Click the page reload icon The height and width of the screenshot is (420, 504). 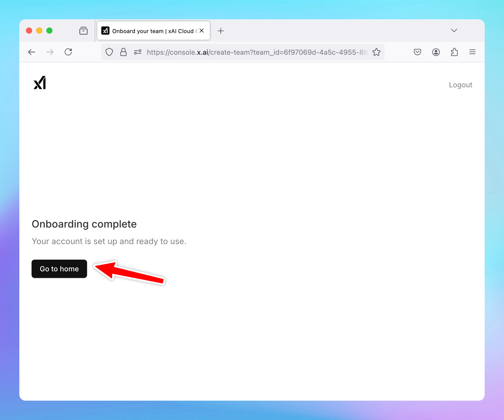coord(68,52)
